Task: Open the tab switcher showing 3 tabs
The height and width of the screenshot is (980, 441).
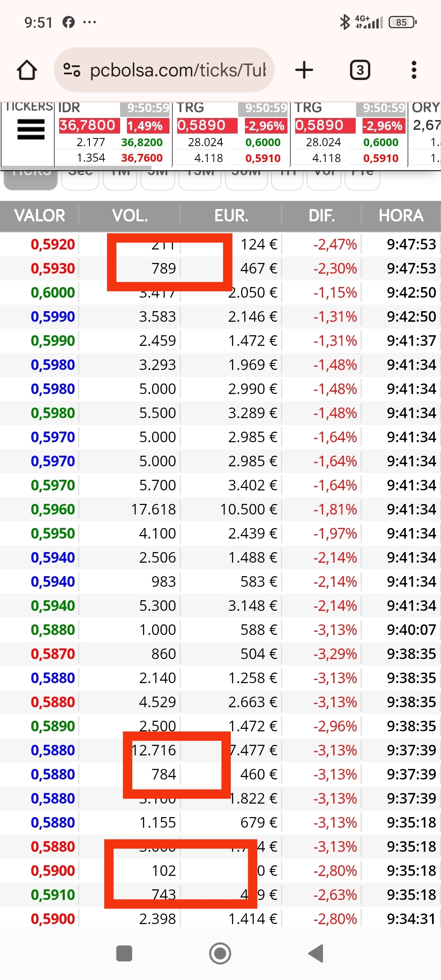Action: tap(360, 70)
